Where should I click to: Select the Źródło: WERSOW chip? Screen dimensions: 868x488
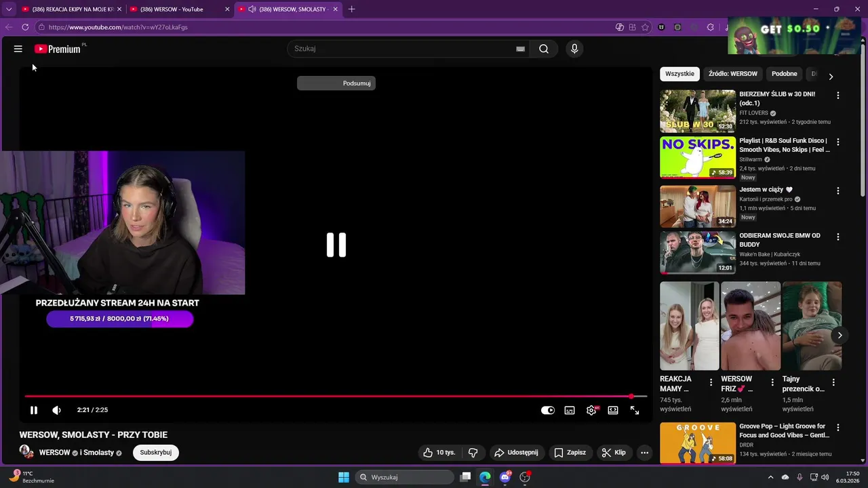733,74
